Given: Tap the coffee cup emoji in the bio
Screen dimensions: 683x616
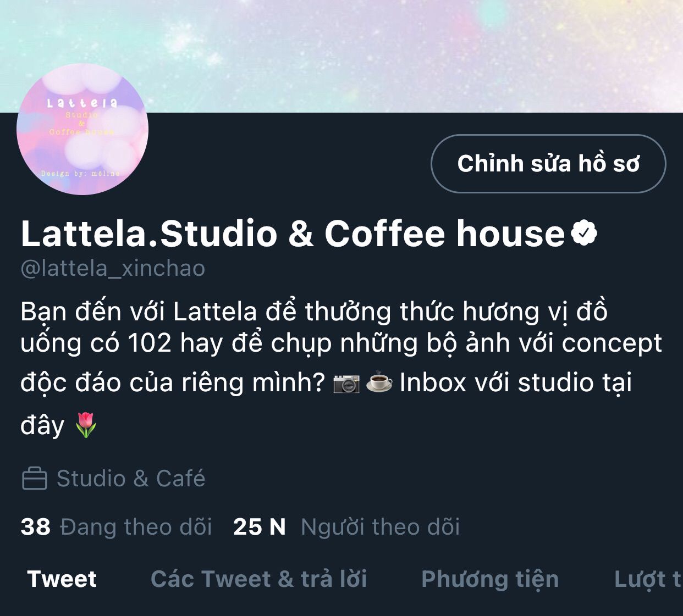Looking at the screenshot, I should click(379, 383).
